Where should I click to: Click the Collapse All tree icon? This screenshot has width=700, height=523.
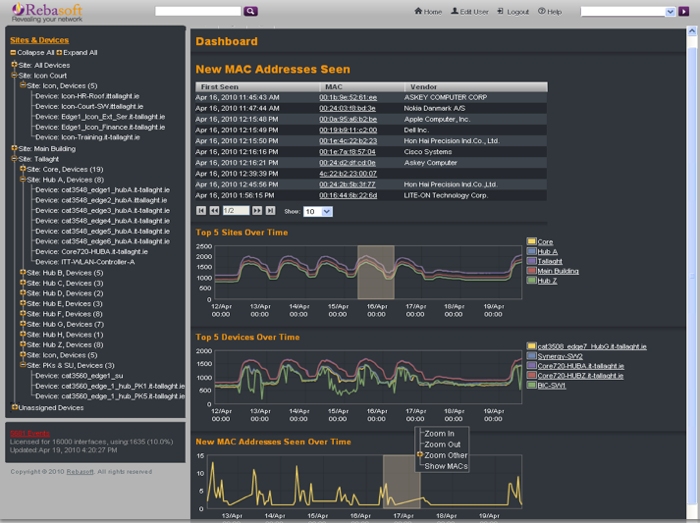tap(13, 53)
